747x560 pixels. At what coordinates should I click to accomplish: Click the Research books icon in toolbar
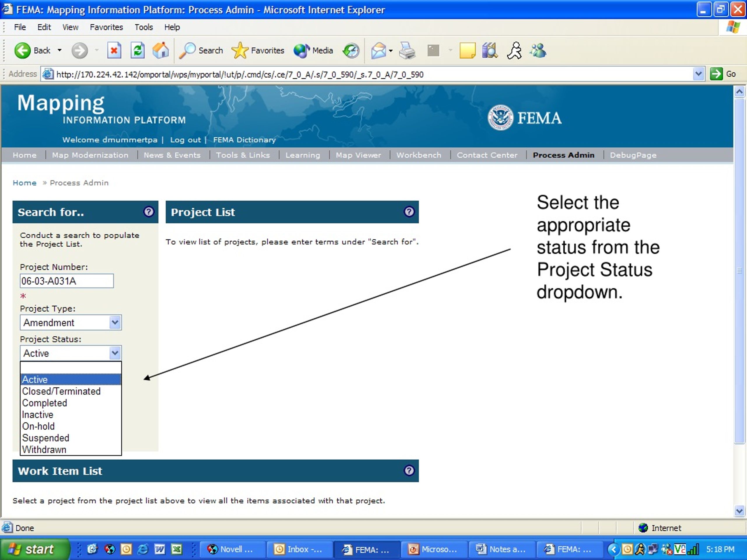tap(490, 51)
